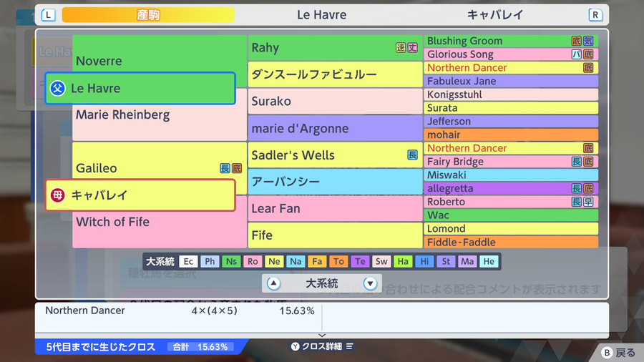Viewport: 644px width, 362px height.
Task: Click the 長 icon on Roberto
Action: 577,202
